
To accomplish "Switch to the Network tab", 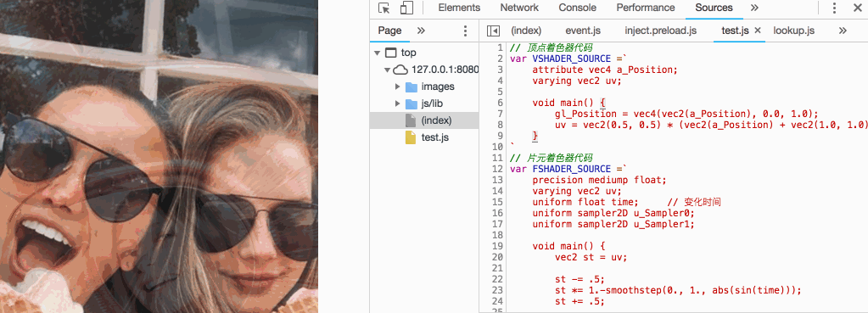I will [x=519, y=8].
